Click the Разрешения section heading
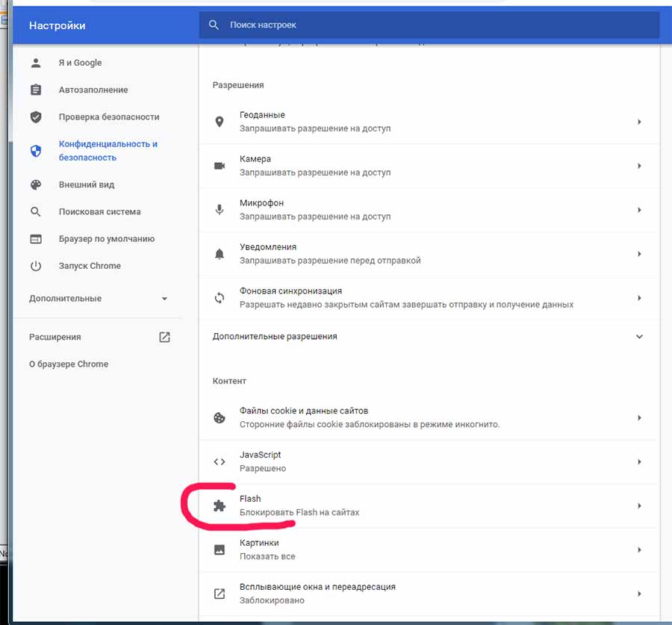672x625 pixels. (x=238, y=85)
